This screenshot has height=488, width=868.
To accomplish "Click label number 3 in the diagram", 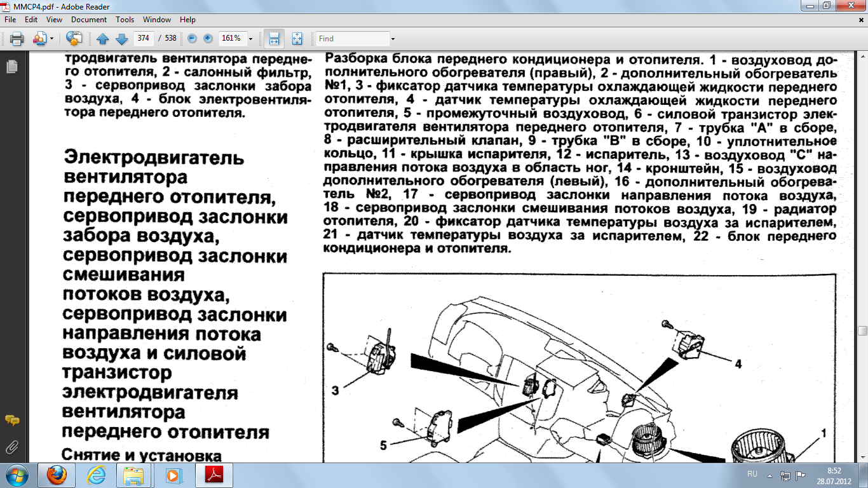I will [x=335, y=391].
